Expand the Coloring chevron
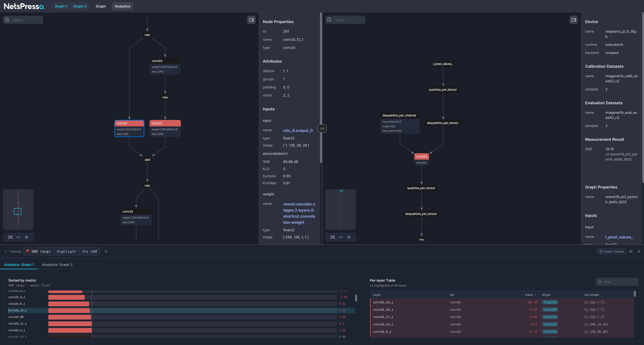This screenshot has height=345, width=644. pos(6,252)
